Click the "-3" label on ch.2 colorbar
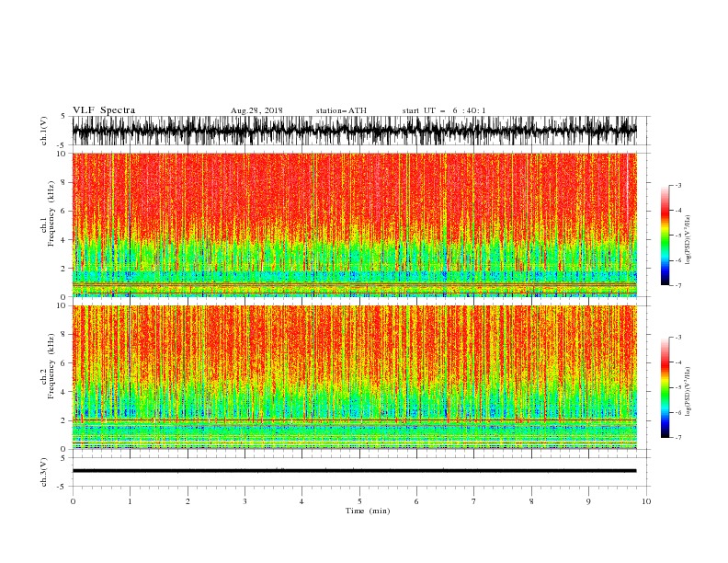This screenshot has height=563, width=728. pyautogui.click(x=678, y=338)
